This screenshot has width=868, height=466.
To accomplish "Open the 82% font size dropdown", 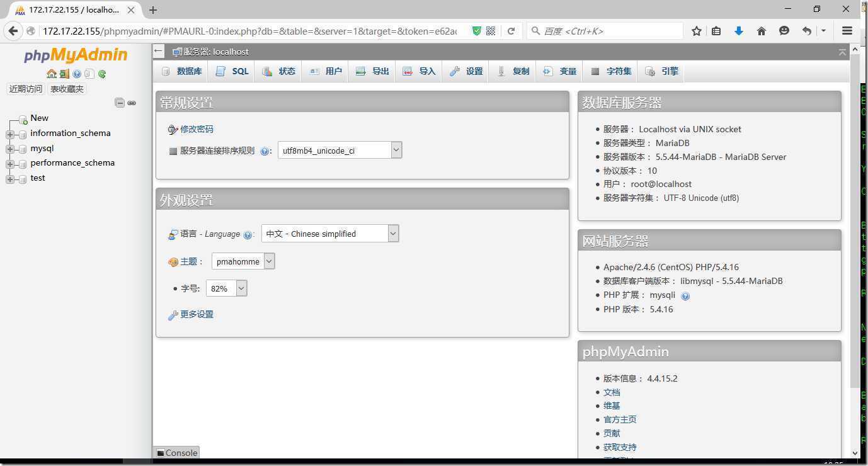I will 227,288.
